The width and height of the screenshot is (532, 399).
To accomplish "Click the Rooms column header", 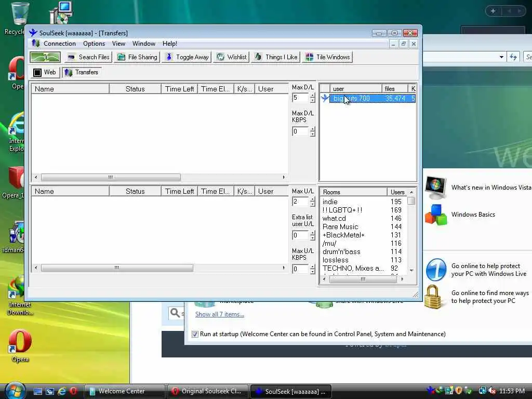I will (353, 192).
